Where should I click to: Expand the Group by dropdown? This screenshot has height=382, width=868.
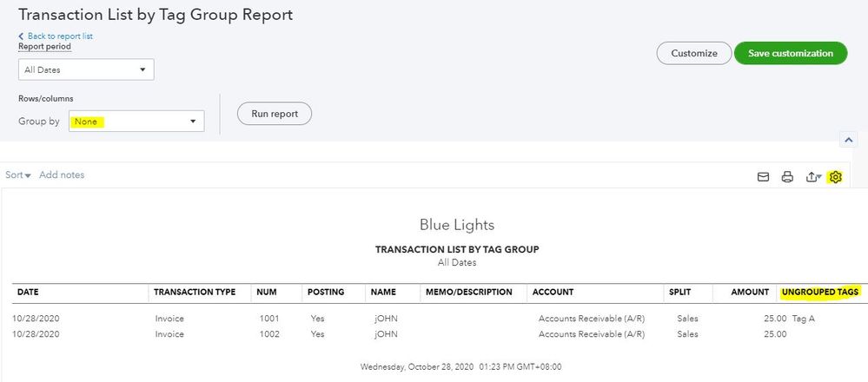136,122
